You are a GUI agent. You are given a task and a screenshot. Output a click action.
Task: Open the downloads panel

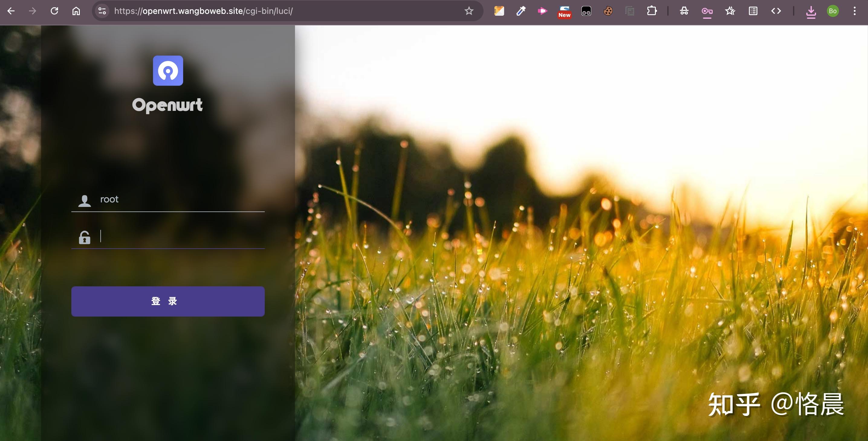tap(811, 11)
